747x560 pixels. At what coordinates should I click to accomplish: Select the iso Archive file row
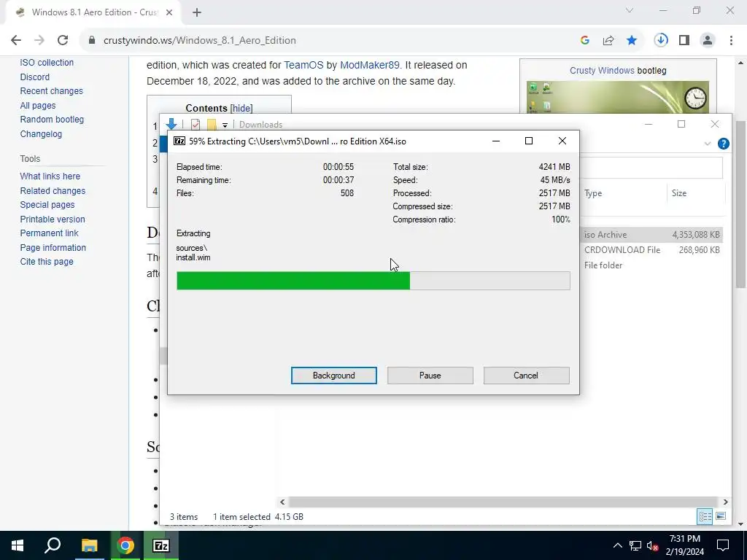click(651, 234)
